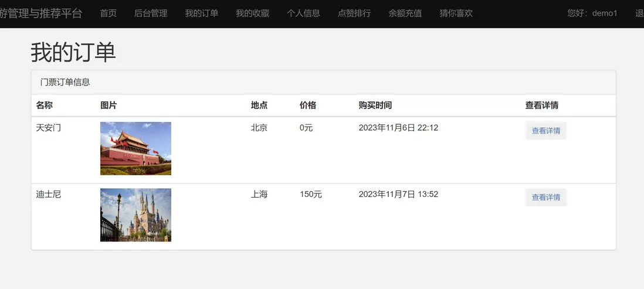
Task: Click the 购买时间 column header
Action: (x=375, y=106)
